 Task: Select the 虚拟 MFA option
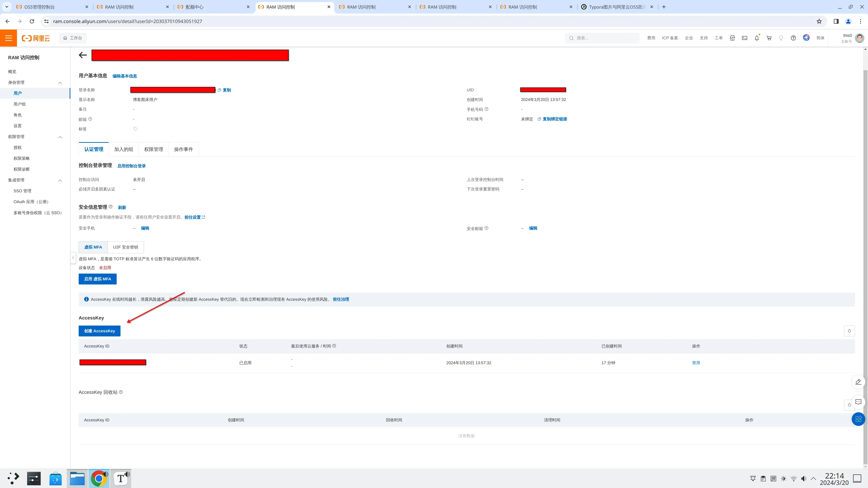(93, 247)
